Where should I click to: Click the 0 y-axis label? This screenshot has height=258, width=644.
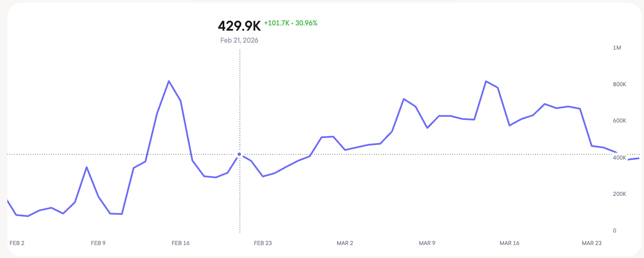(x=614, y=231)
